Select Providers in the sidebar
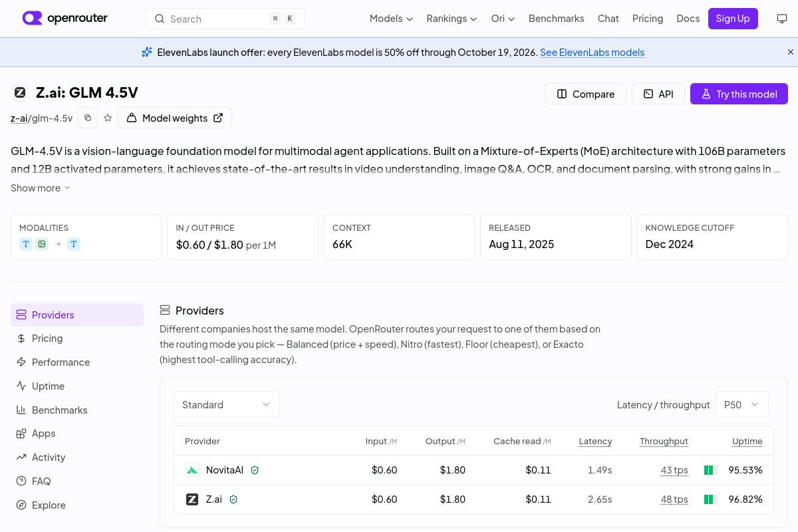798x532 pixels. click(77, 315)
